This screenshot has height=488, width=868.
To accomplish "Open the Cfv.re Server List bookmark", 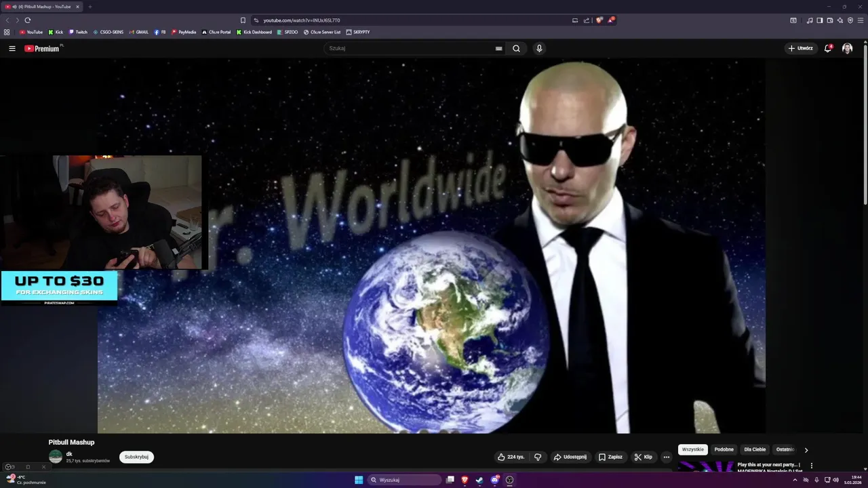I will (x=322, y=32).
